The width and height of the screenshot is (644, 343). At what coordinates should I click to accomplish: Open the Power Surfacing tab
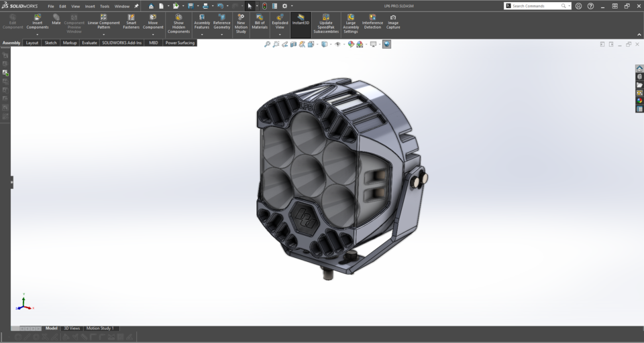point(180,43)
